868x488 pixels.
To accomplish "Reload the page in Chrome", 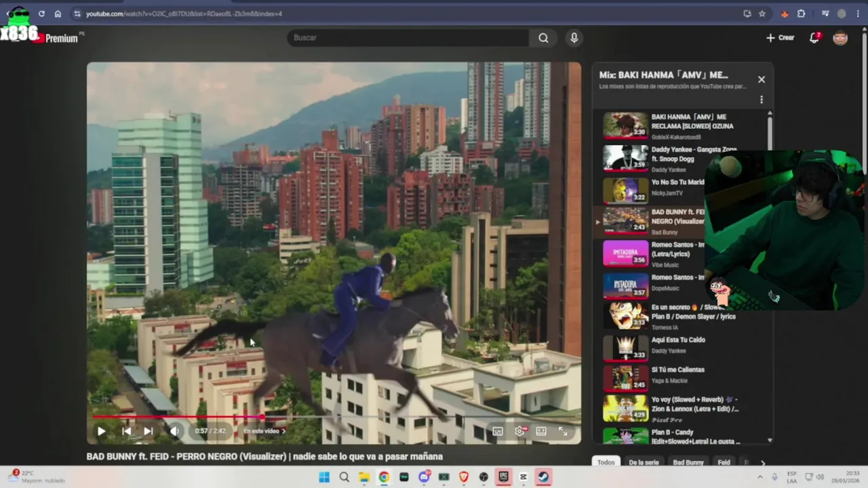I will (x=41, y=14).
